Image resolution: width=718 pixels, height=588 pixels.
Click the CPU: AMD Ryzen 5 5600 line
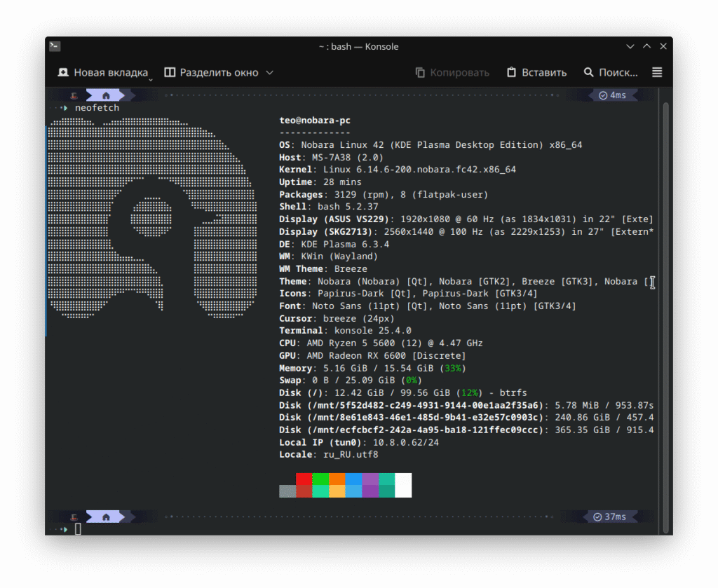[x=381, y=343]
